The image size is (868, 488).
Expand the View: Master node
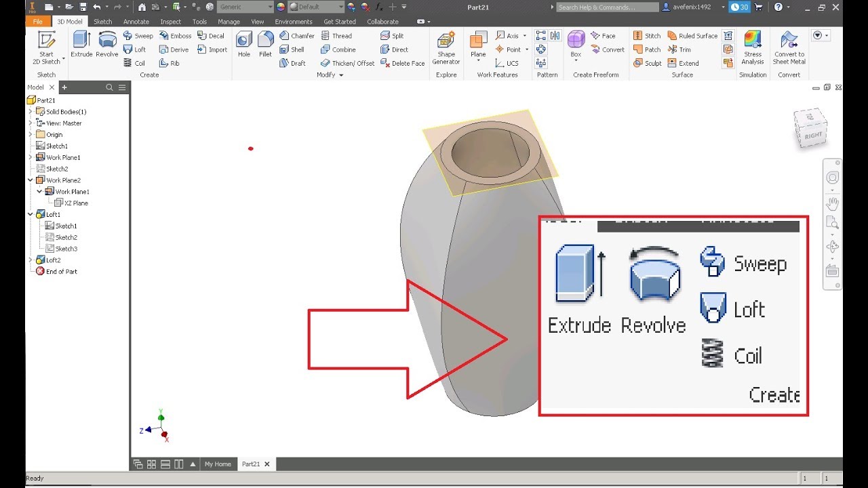pyautogui.click(x=31, y=123)
